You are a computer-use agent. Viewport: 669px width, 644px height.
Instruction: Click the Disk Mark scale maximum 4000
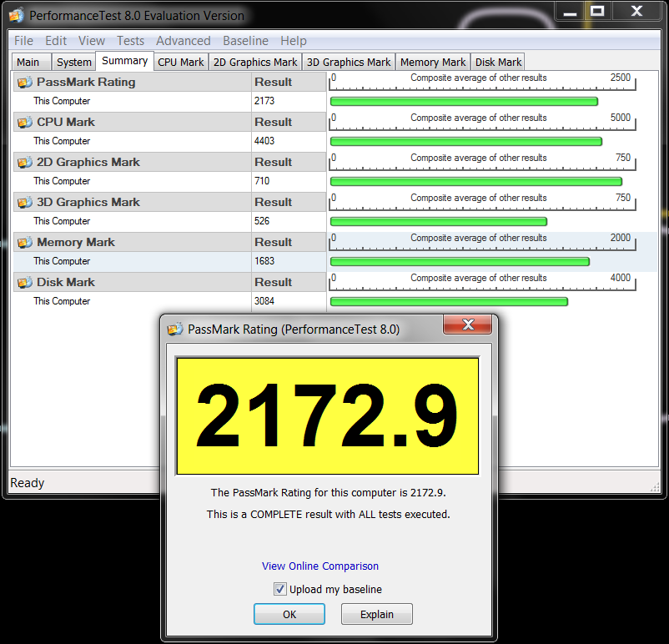pos(621,278)
